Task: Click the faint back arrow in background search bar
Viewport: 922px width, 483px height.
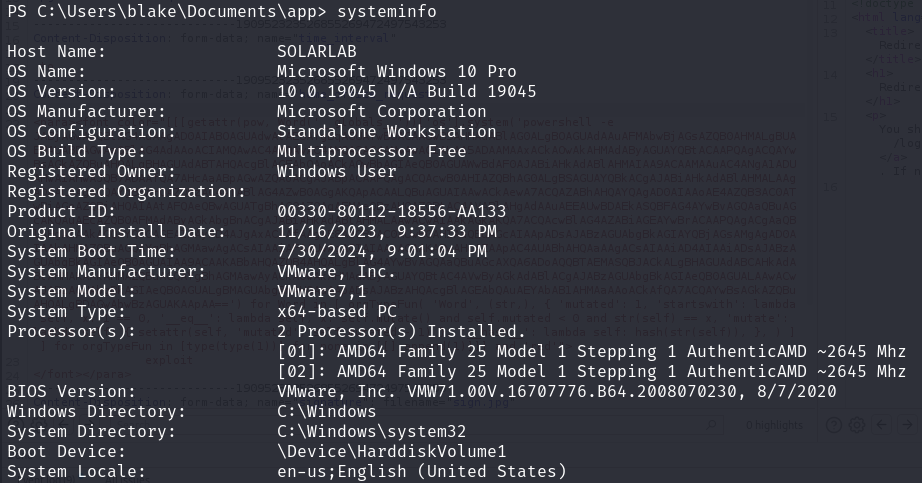Action: [x=882, y=425]
